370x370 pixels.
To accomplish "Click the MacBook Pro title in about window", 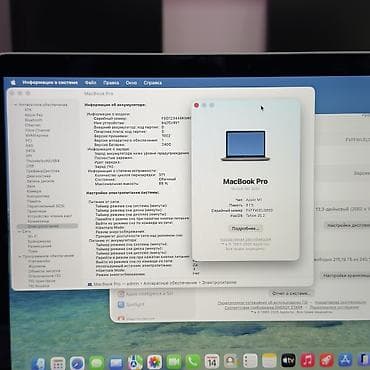I will point(245,182).
